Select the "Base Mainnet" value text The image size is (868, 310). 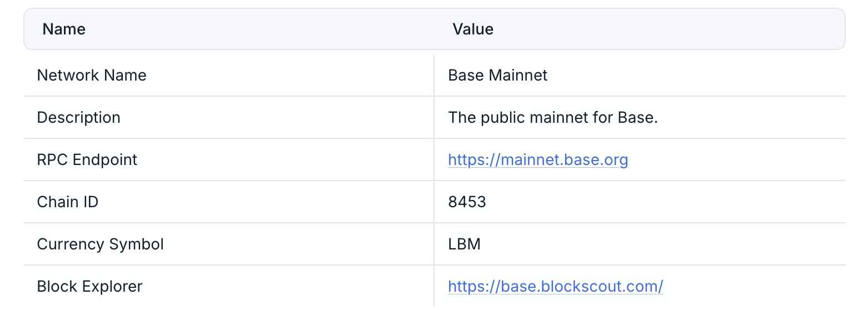[497, 76]
